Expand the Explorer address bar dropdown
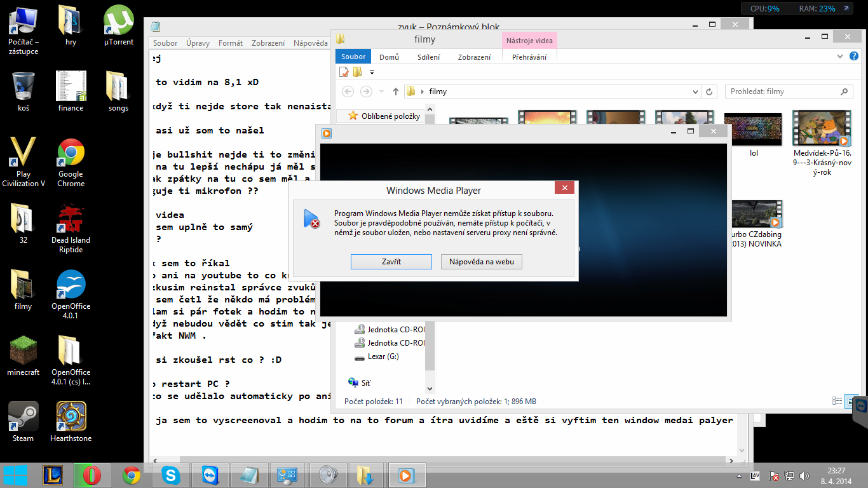Image resolution: width=868 pixels, height=488 pixels. coord(695,91)
